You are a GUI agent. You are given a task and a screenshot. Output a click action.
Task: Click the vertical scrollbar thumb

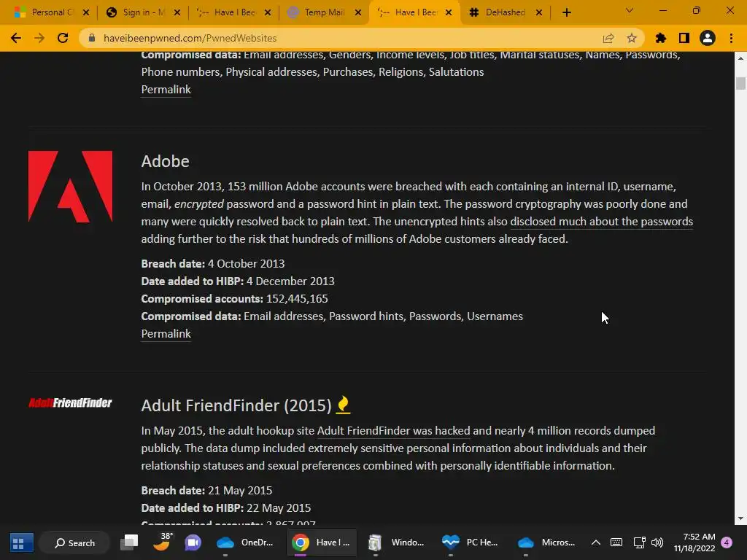740,83
